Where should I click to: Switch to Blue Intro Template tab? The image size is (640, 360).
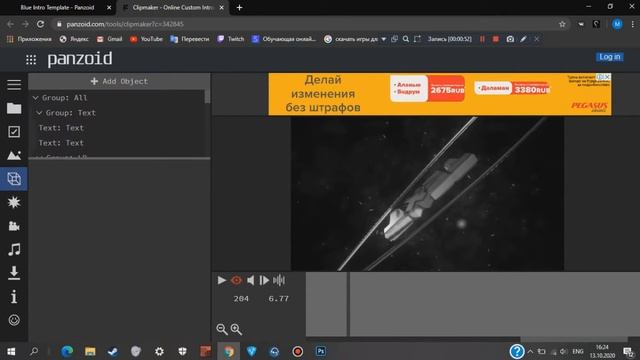click(57, 7)
